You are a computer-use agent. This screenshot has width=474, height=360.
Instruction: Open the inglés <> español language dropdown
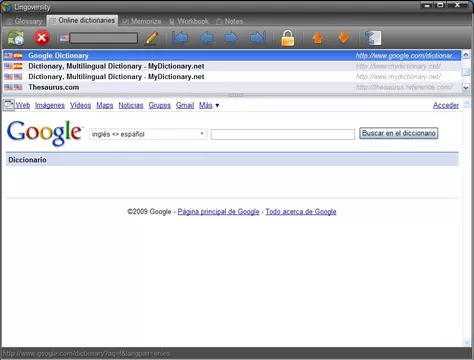pos(148,134)
